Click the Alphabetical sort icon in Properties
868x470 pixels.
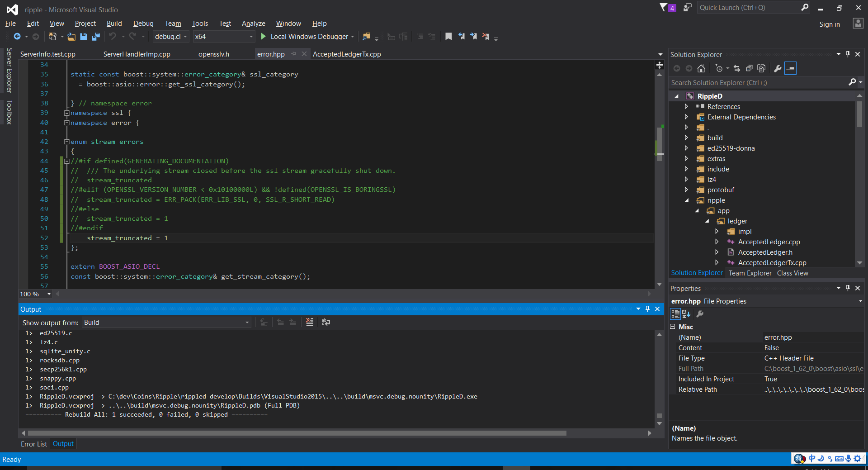[x=686, y=314]
